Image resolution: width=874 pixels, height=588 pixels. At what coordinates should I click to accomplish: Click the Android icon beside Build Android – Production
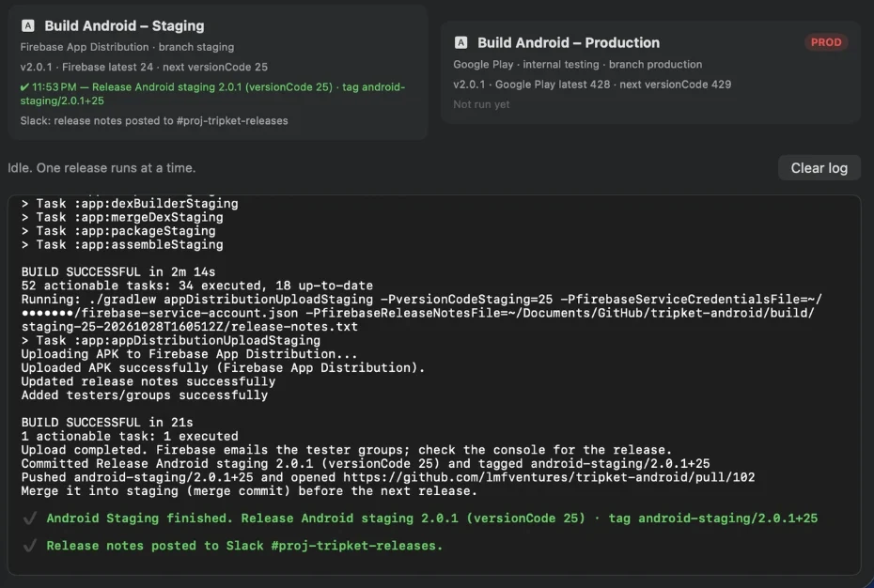tap(461, 42)
